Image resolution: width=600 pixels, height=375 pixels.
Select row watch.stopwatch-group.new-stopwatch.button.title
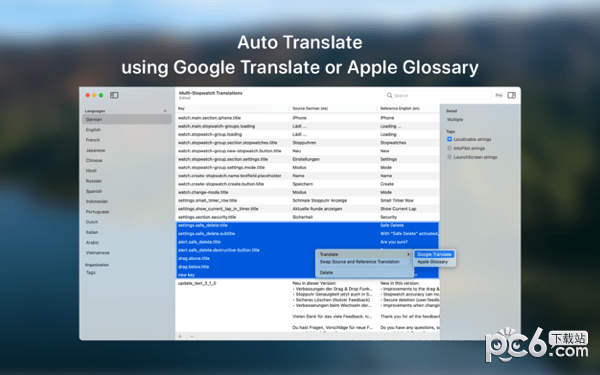308,151
